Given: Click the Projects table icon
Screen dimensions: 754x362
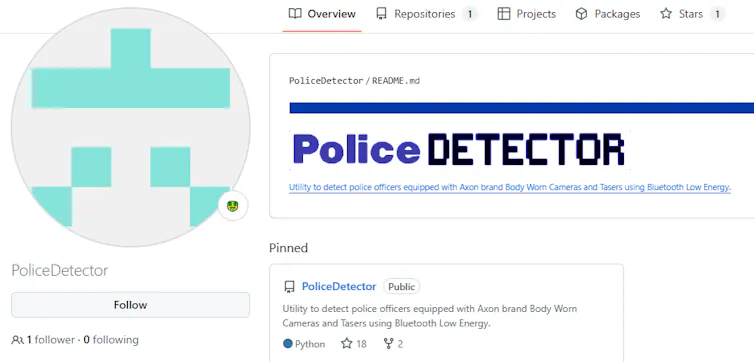Looking at the screenshot, I should click(503, 14).
